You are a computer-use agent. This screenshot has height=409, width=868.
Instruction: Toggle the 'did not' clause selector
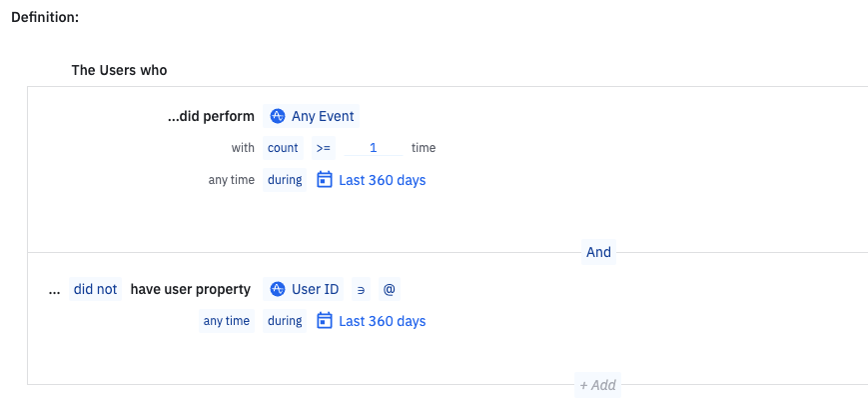tap(95, 290)
